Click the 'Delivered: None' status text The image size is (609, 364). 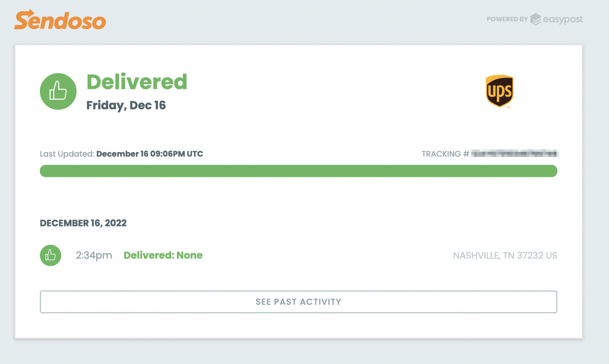coord(163,255)
